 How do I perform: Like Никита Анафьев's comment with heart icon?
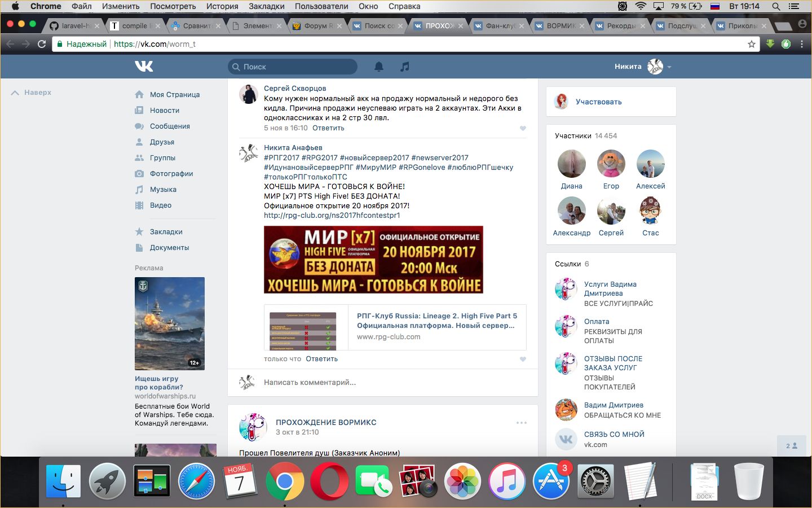tap(523, 359)
